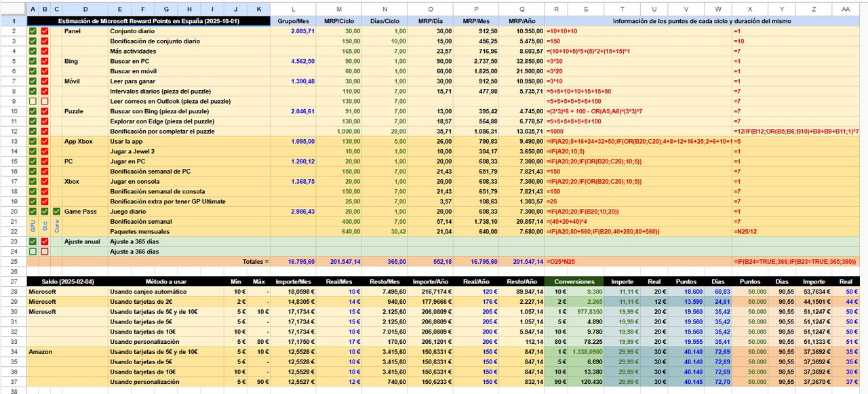Click the rotated Core label
868x394 pixels.
[56, 226]
